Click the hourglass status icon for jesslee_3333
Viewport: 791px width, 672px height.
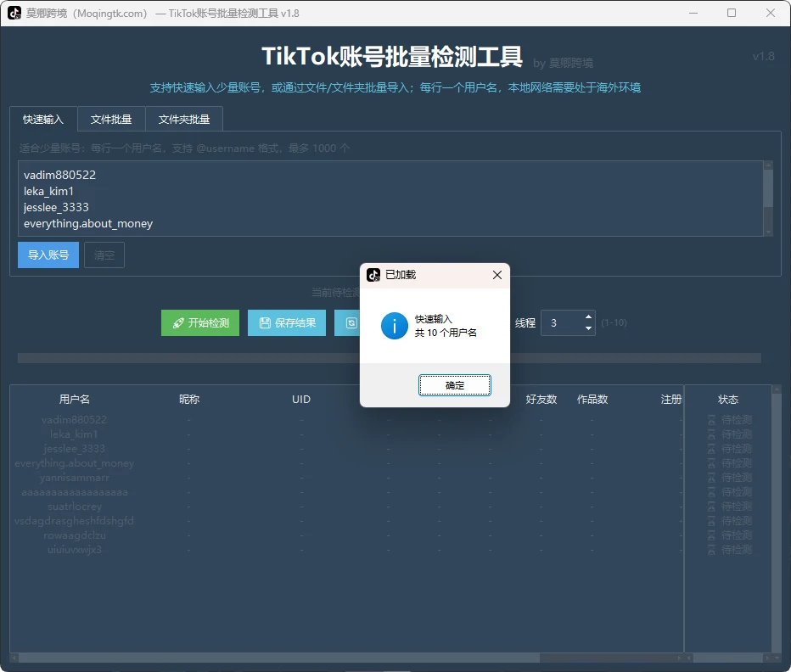tap(711, 449)
